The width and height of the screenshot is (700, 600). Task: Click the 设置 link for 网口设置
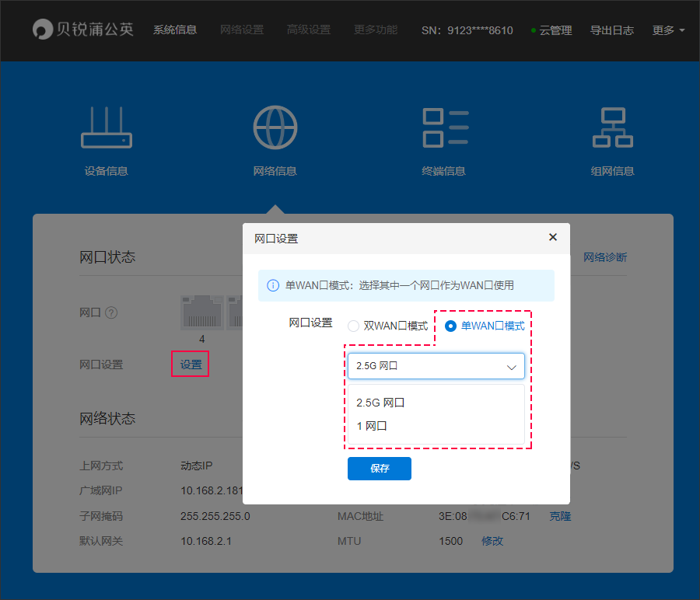[191, 365]
